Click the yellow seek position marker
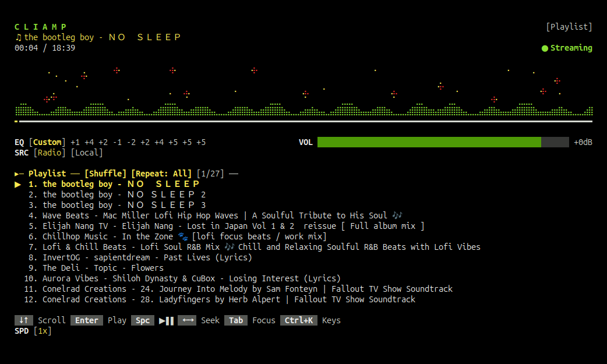 [16, 122]
